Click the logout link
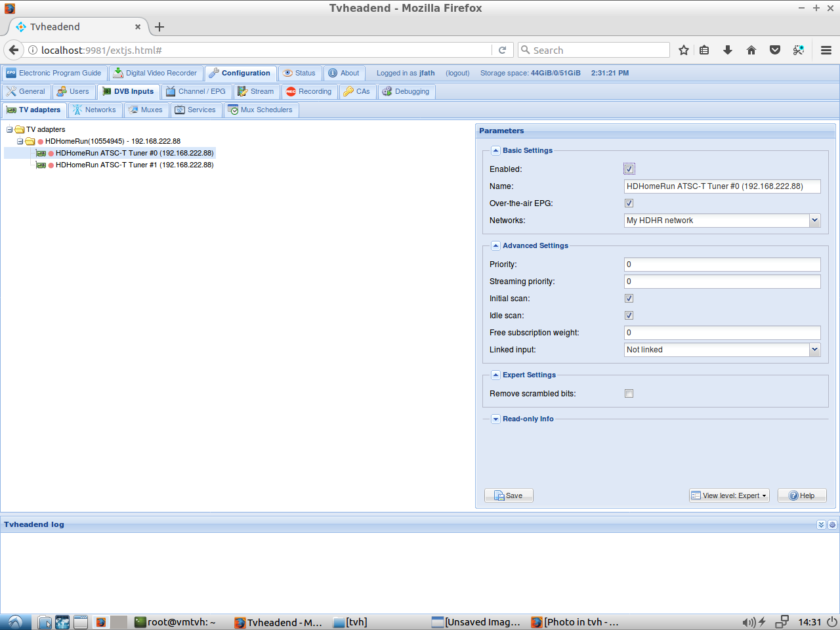 [x=457, y=73]
